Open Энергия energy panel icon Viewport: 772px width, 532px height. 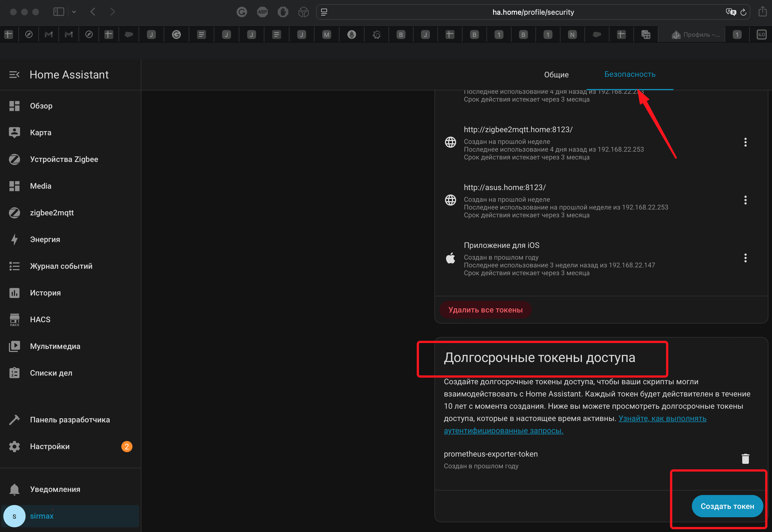point(14,239)
